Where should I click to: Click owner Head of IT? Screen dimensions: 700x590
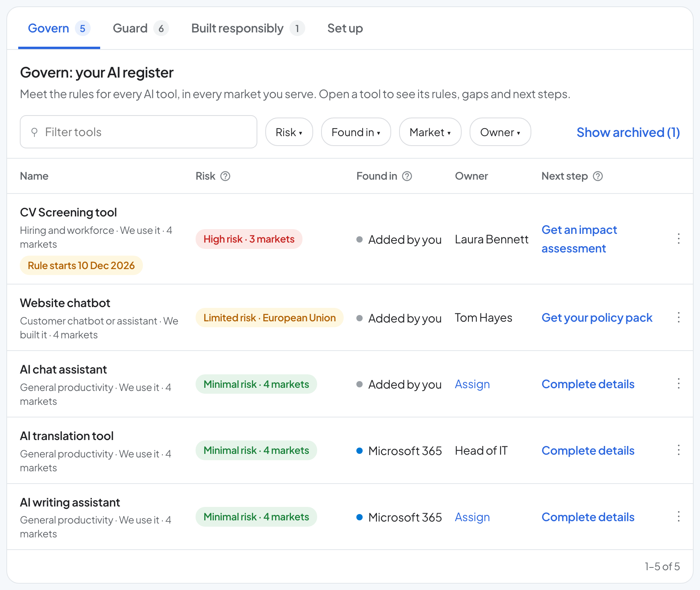481,450
